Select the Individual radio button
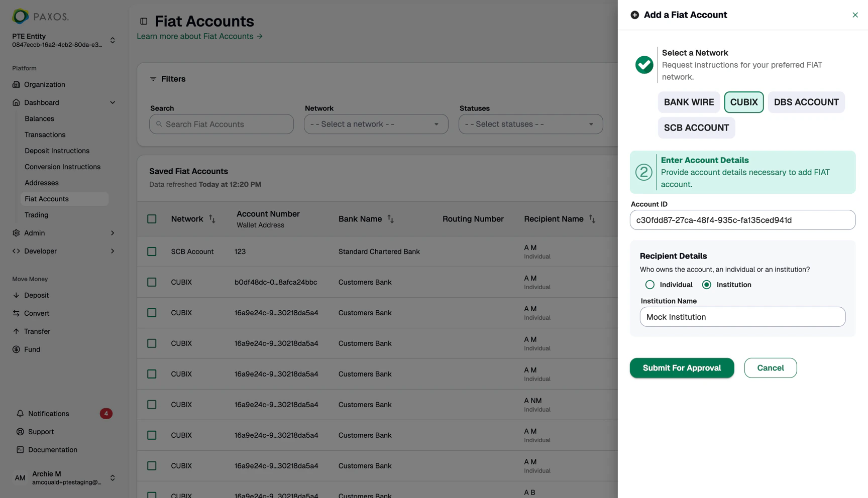The image size is (868, 498). (649, 285)
